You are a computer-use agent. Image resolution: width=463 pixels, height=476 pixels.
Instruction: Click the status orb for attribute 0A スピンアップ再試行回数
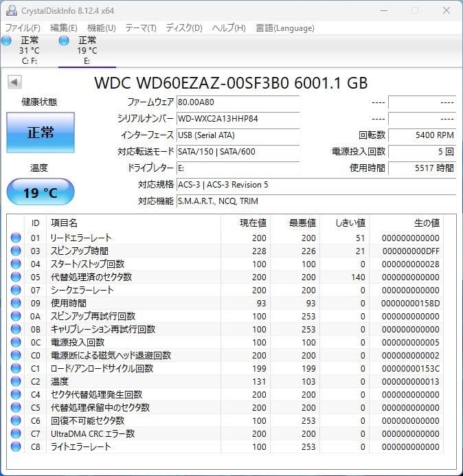coord(16,316)
